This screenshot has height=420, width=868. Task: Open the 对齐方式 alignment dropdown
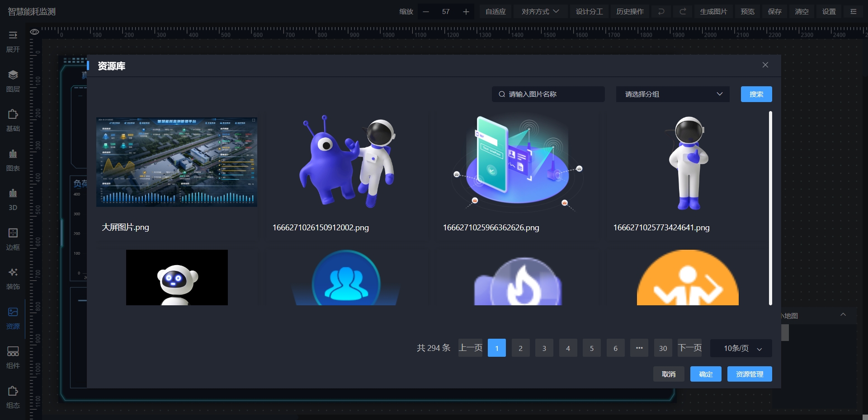540,12
